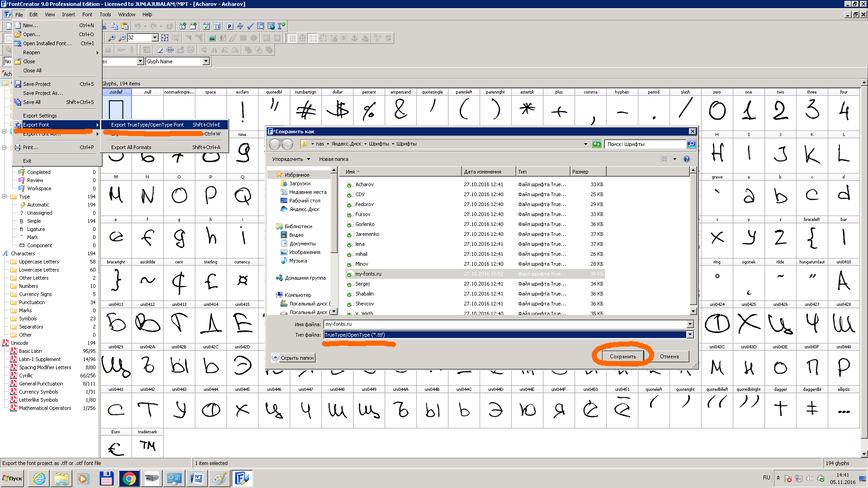
Task: Click the zoom out magnifier icon
Action: point(122,38)
